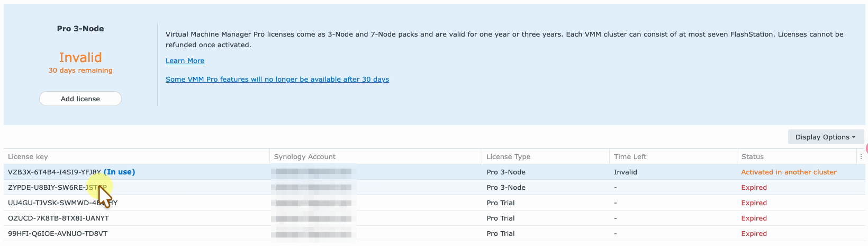
Task: Select license key OZUCD-7K8TB-8TX8I-UANYT
Action: point(58,218)
